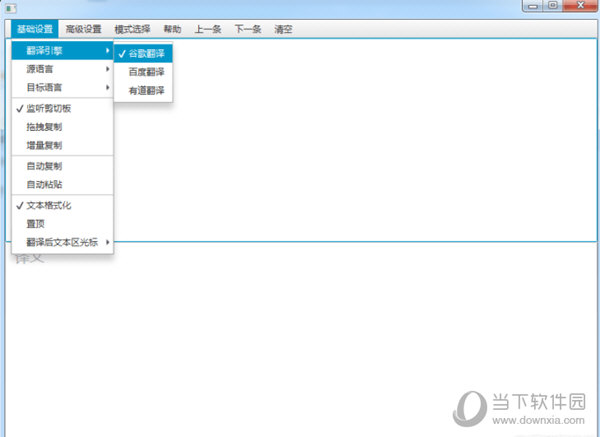600x437 pixels.
Task: Click inside the 译文 output text area
Action: click(x=301, y=340)
